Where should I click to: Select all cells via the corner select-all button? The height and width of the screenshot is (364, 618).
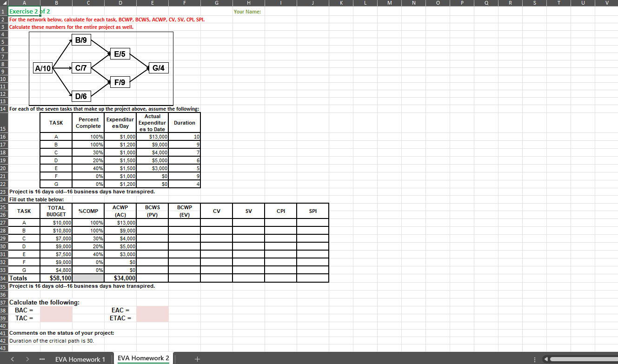click(4, 2)
